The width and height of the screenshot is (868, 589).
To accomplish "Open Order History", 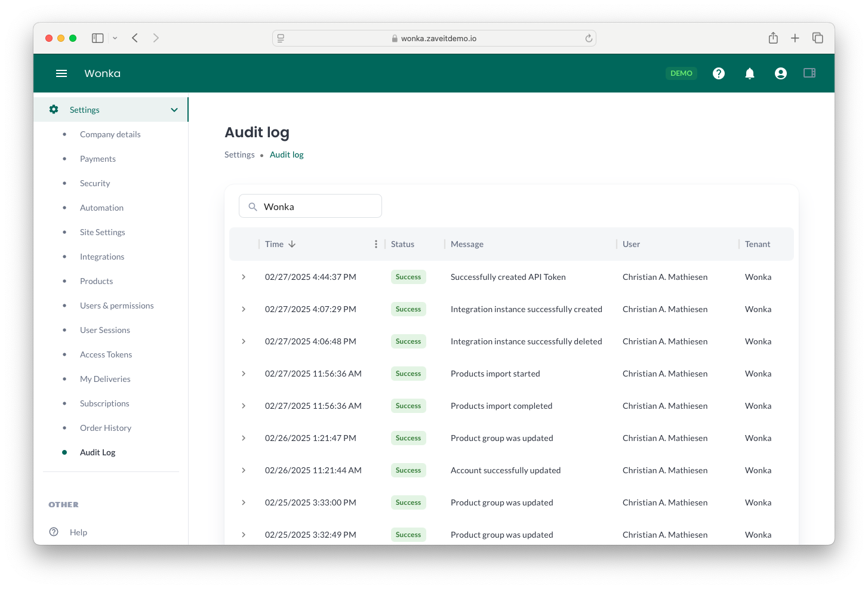I will tap(106, 428).
